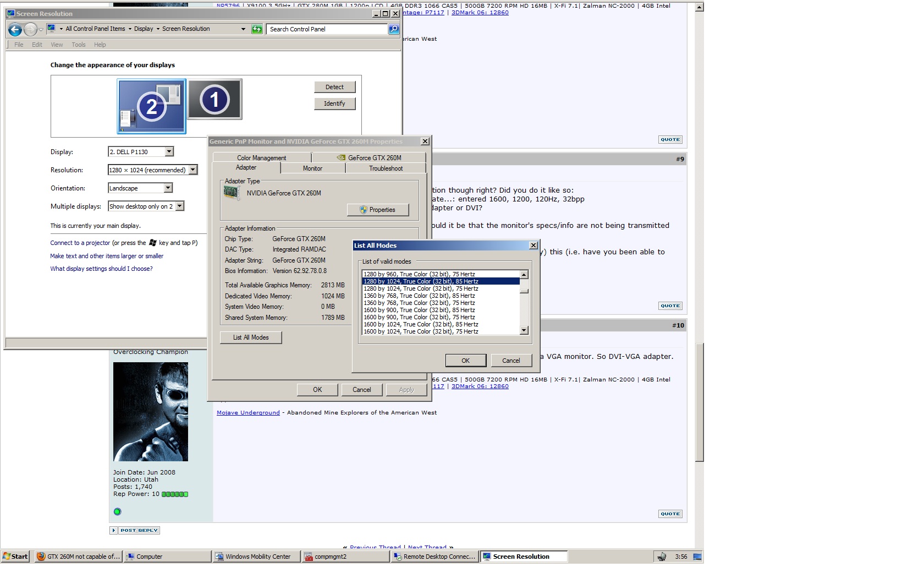
Task: Switch to GTX 260M Firefox taskbar item
Action: 78,557
